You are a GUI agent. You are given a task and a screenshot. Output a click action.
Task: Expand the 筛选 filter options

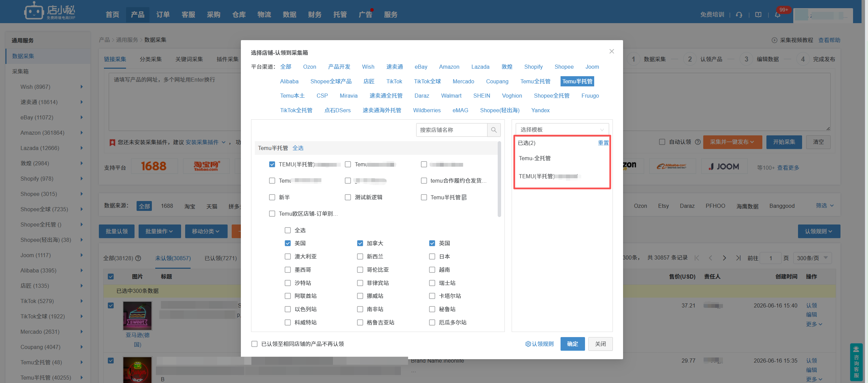click(825, 205)
